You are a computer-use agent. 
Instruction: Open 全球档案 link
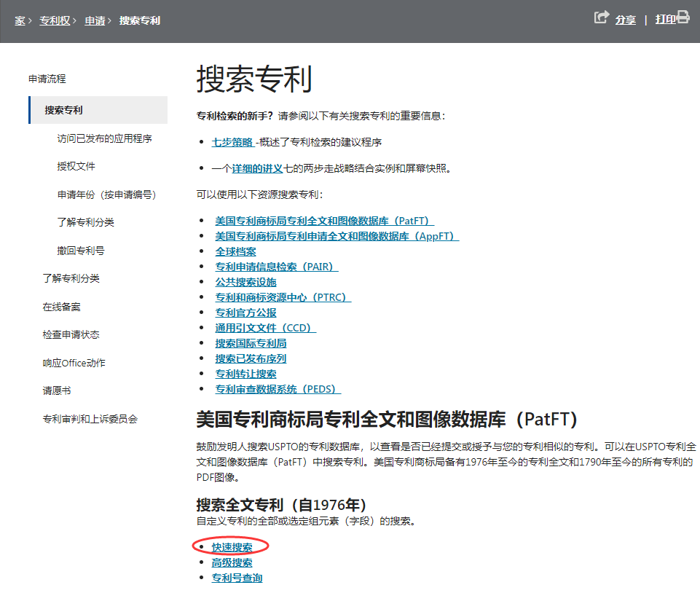[x=235, y=251]
